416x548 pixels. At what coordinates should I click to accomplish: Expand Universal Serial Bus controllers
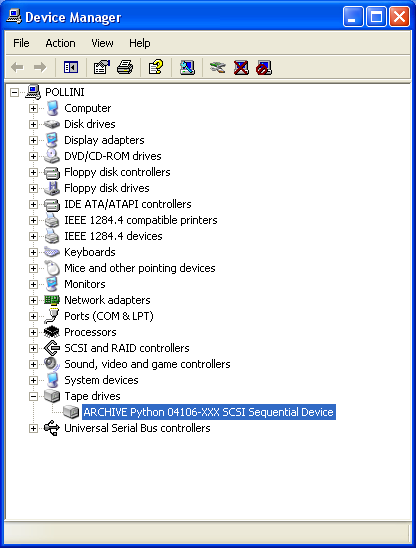tap(33, 428)
